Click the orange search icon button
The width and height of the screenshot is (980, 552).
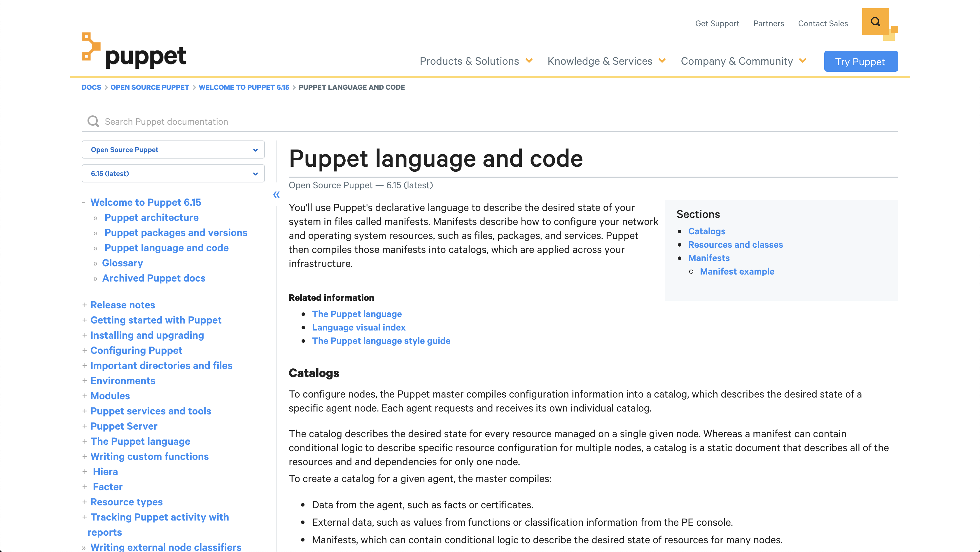(x=875, y=22)
